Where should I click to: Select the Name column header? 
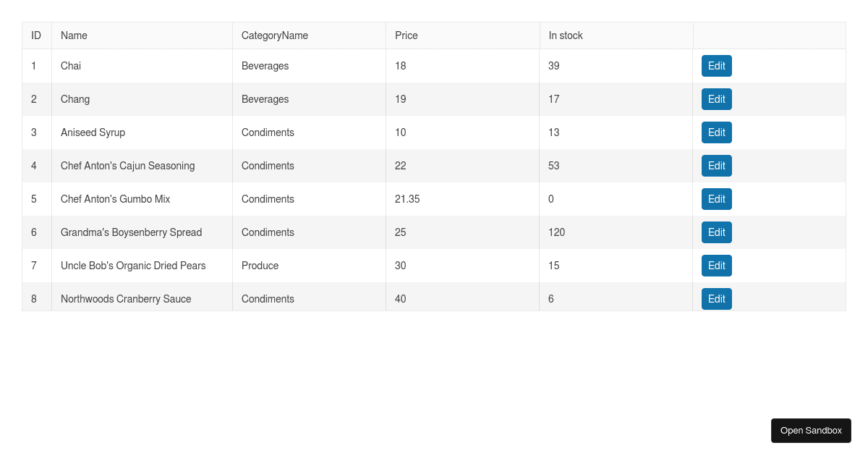pos(74,35)
